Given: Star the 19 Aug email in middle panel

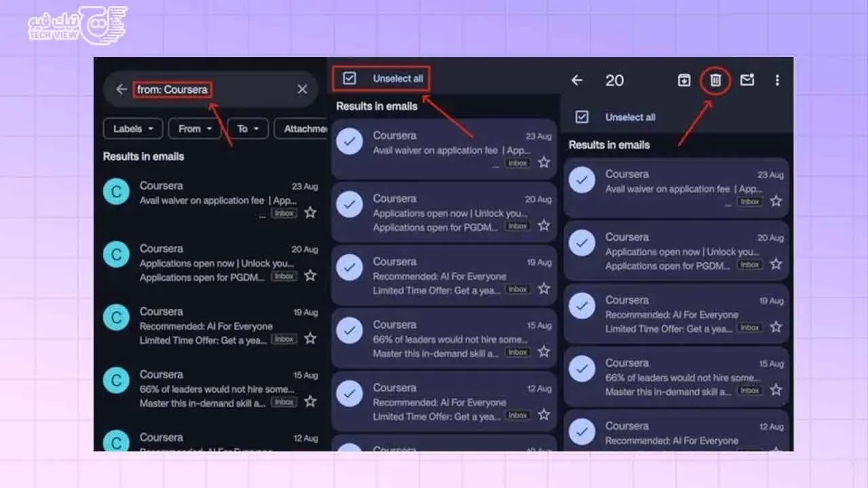Looking at the screenshot, I should tap(544, 289).
